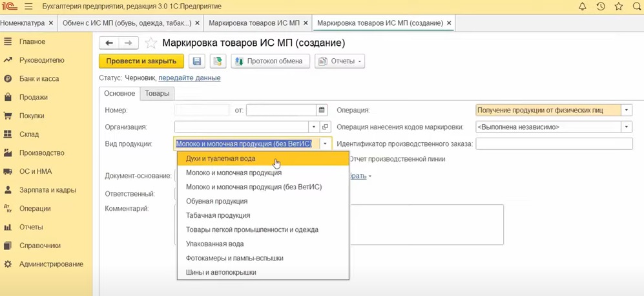Image resolution: width=644 pixels, height=296 pixels.
Task: Choose Табачная продукция in the dropdown list
Action: pyautogui.click(x=218, y=215)
